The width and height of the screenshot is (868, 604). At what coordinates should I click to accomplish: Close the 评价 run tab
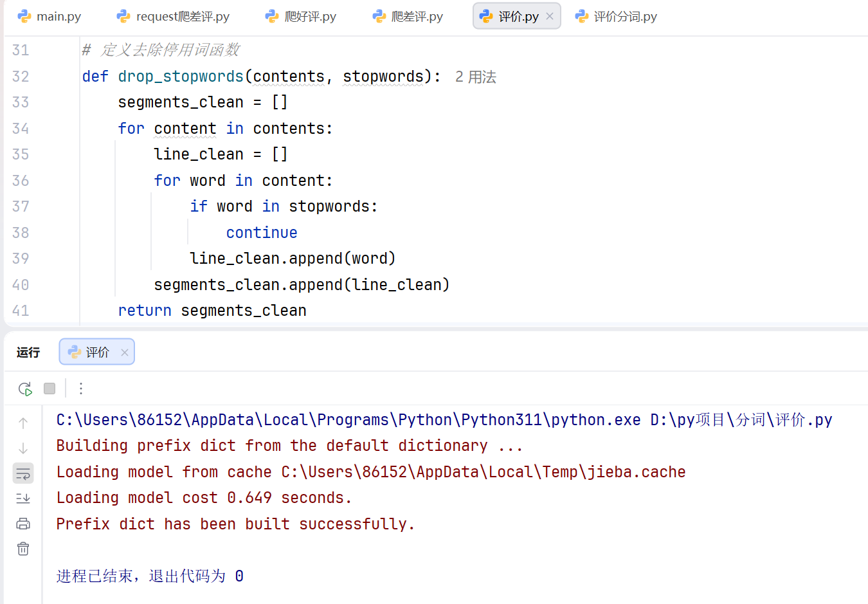(125, 352)
